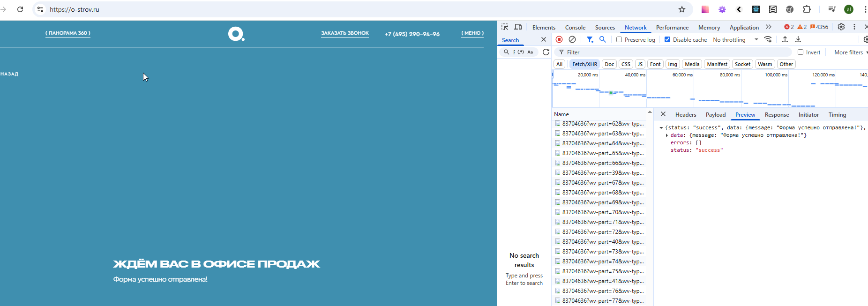Open the Timing tab of the request
Screen dimensions: 868x306
[837, 115]
